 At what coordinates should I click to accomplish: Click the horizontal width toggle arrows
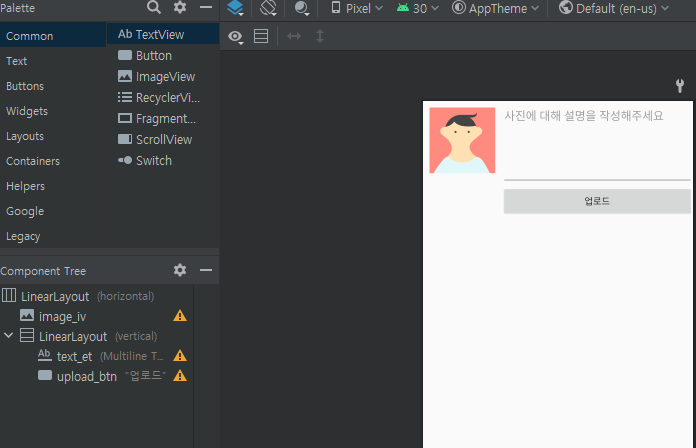point(294,36)
